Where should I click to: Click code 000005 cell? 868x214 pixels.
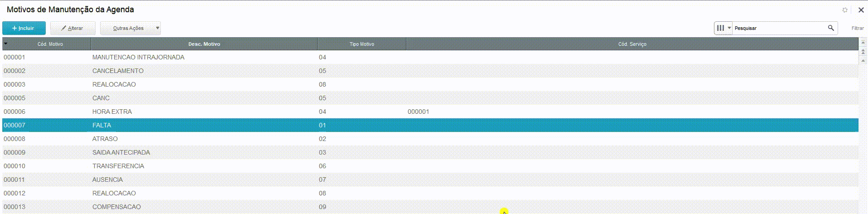(14, 98)
